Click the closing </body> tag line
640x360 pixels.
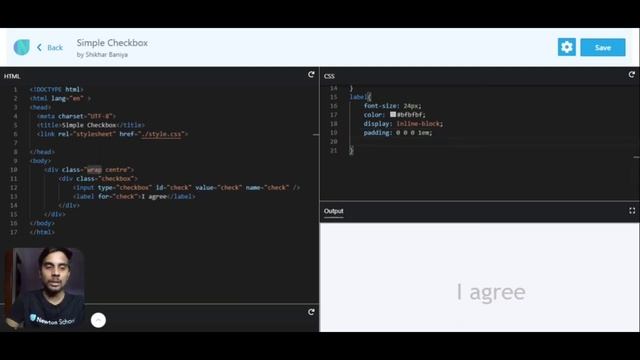(42, 223)
